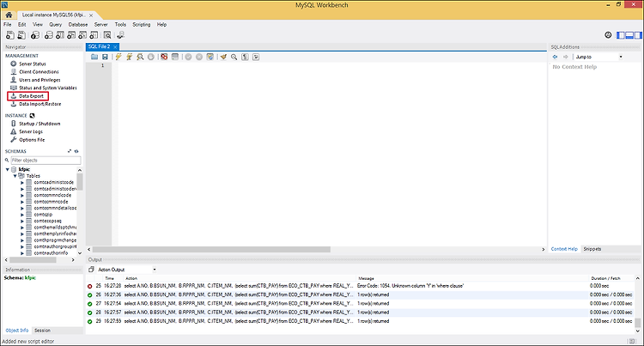Screen dimensions: 644x346
Task: Open find panel with magnifier icon
Action: [x=234, y=57]
